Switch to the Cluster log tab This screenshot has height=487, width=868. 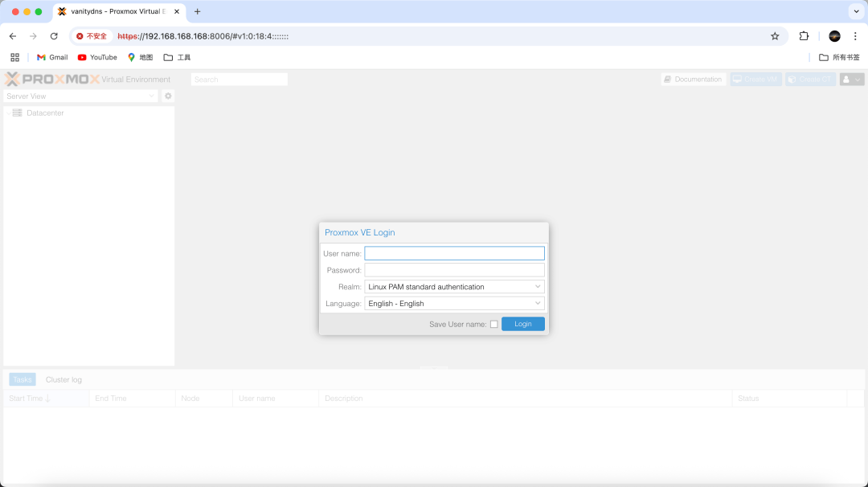63,379
